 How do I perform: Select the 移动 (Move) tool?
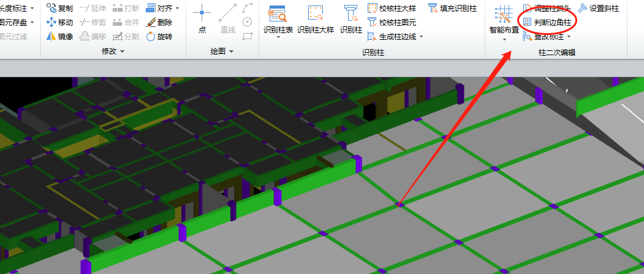point(59,22)
